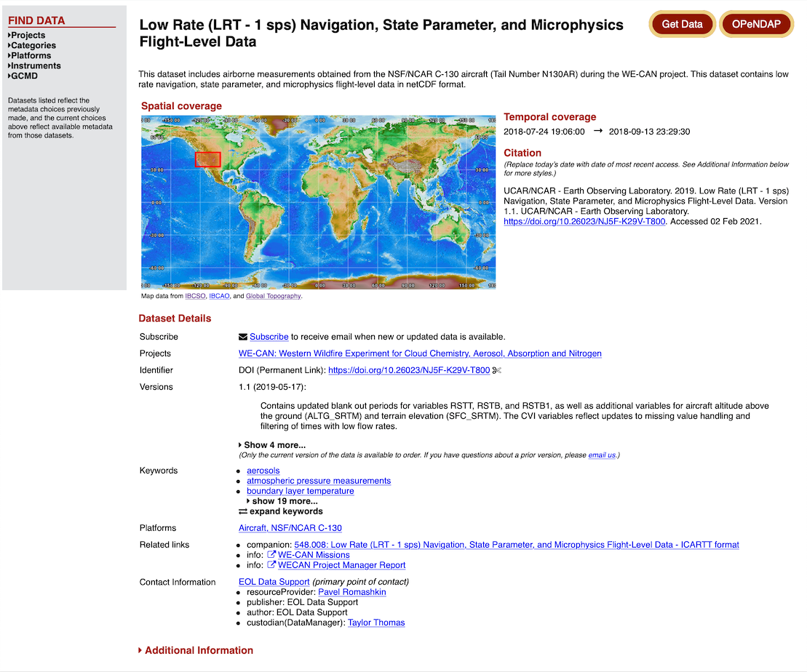The height and width of the screenshot is (672, 807).
Task: Show 4 more versions
Action: 273,445
